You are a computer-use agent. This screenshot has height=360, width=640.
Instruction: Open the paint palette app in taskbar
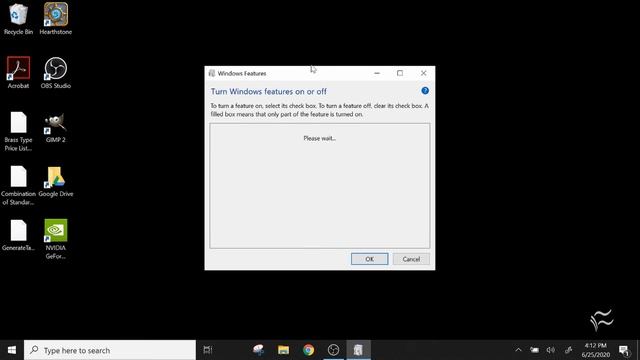[258, 350]
